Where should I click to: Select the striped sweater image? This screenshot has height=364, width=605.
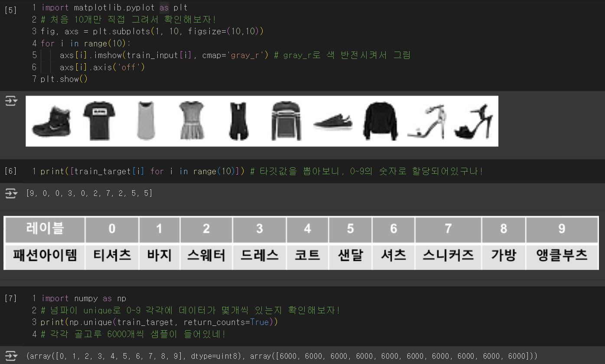[286, 121]
